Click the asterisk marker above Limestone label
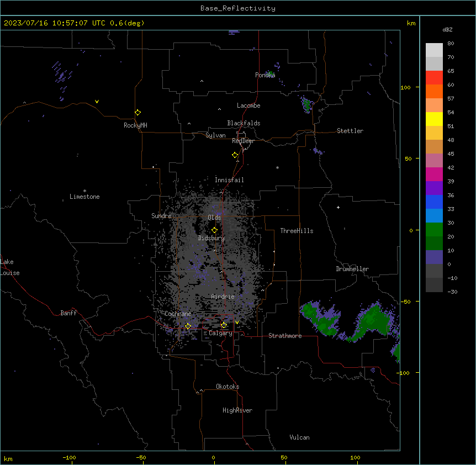 click(x=84, y=191)
